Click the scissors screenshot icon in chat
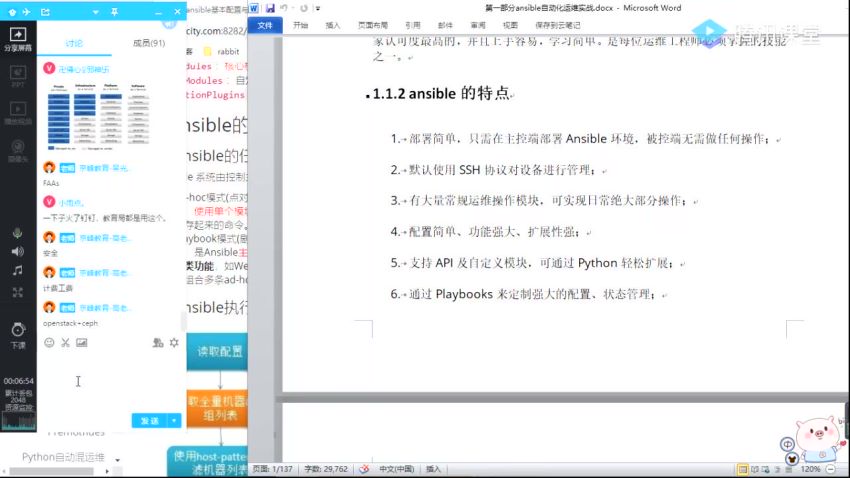 click(66, 343)
